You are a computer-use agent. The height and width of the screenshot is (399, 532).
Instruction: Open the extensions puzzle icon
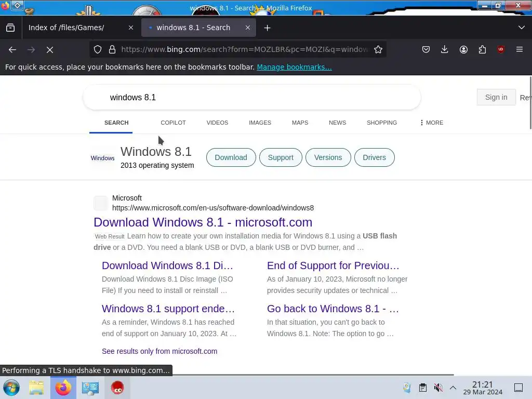(482, 49)
